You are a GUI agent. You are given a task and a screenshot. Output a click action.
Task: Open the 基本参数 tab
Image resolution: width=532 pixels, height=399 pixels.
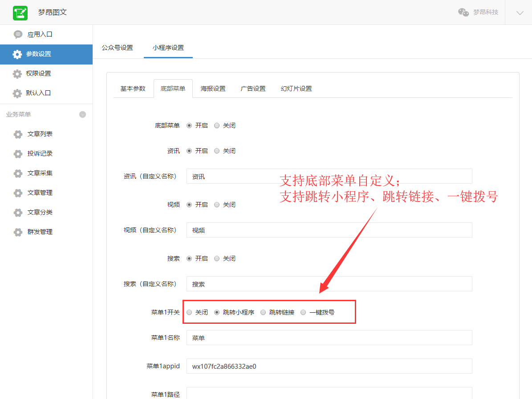click(133, 89)
